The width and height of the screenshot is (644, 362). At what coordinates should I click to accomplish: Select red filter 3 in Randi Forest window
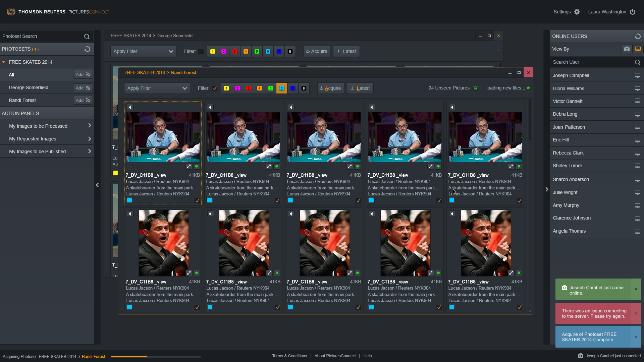[x=249, y=88]
